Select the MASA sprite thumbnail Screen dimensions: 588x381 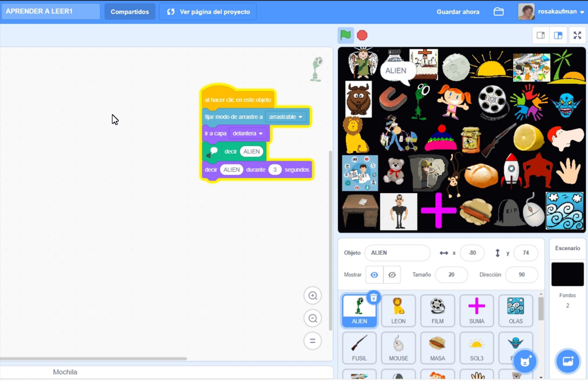[x=437, y=348]
